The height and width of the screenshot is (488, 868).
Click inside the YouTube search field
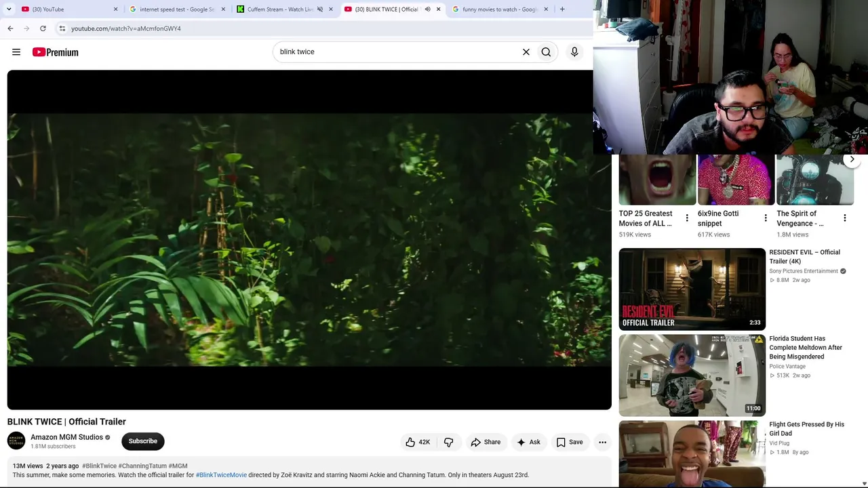397,52
